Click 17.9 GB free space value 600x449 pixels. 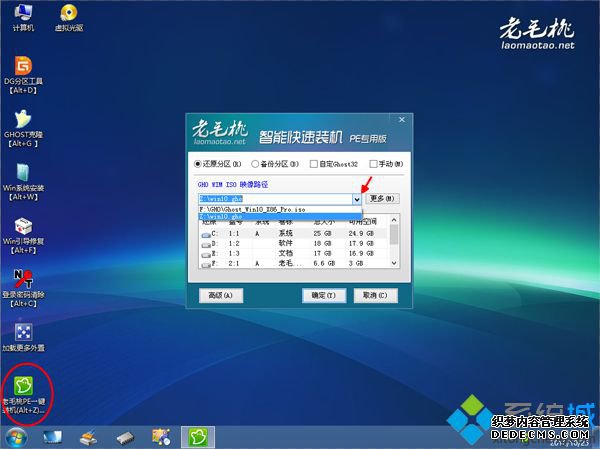coord(361,243)
